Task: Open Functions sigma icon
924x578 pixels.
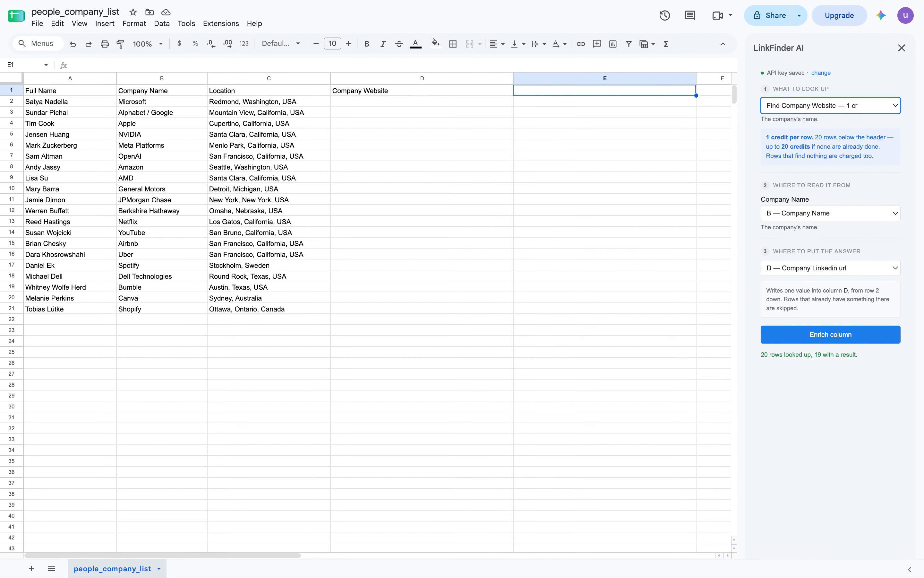Action: (666, 44)
